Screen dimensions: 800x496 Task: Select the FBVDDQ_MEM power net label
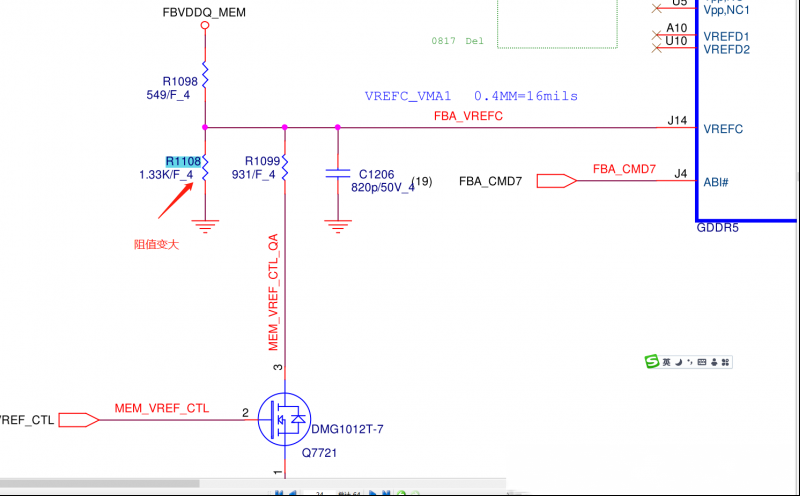click(x=204, y=12)
